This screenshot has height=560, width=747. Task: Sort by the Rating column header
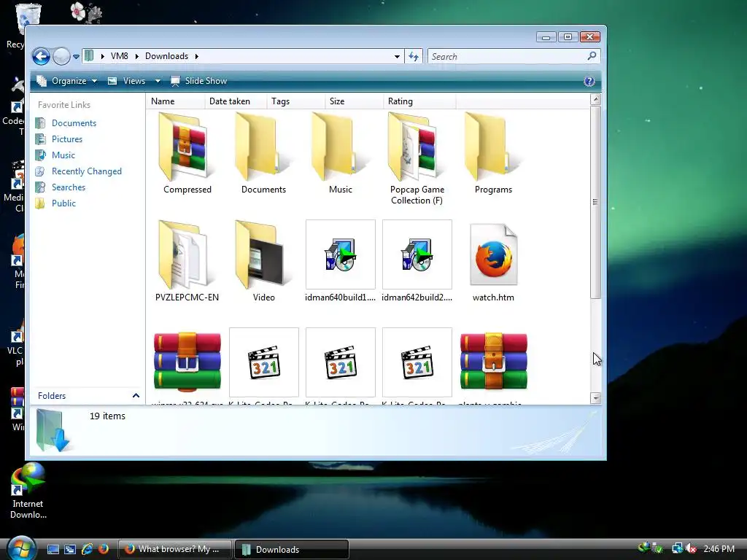419,101
